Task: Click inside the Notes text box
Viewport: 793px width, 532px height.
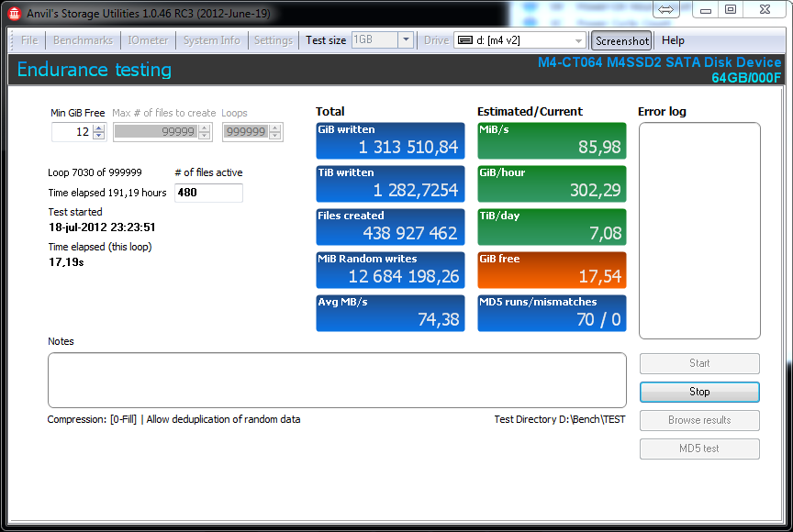Action: pos(337,380)
